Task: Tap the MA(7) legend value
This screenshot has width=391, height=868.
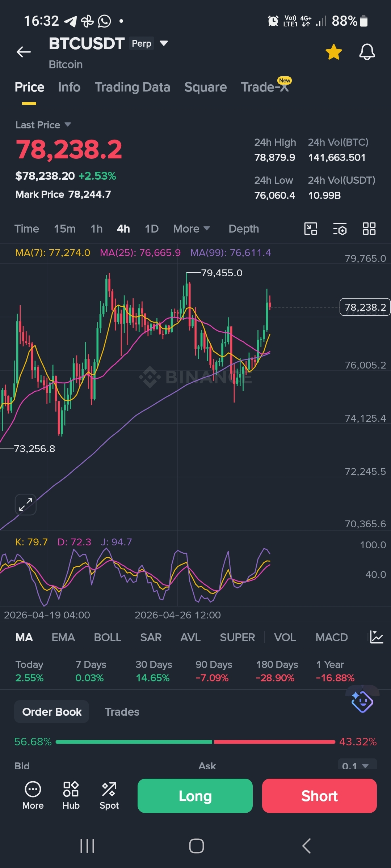Action: (52, 252)
